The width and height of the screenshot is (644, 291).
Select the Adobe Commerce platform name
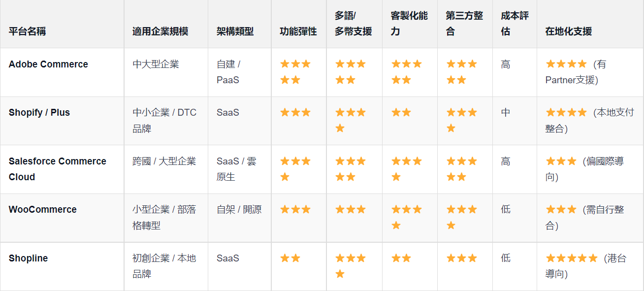[48, 64]
